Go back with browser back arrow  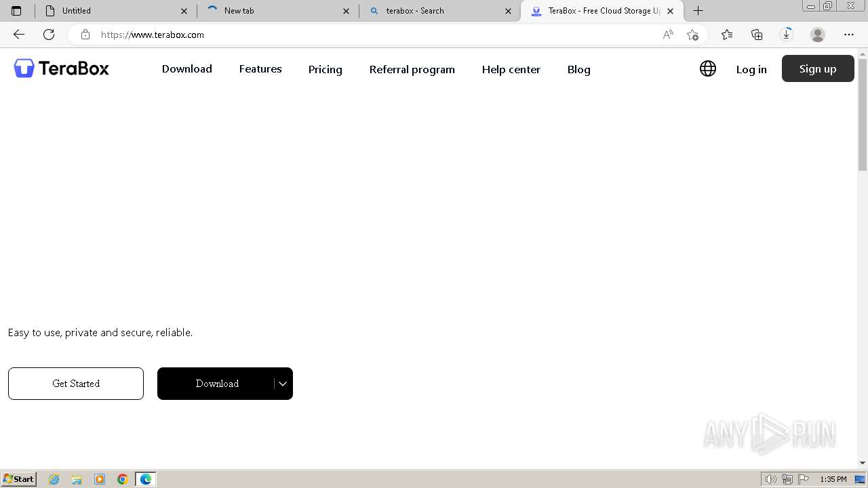pyautogui.click(x=19, y=35)
